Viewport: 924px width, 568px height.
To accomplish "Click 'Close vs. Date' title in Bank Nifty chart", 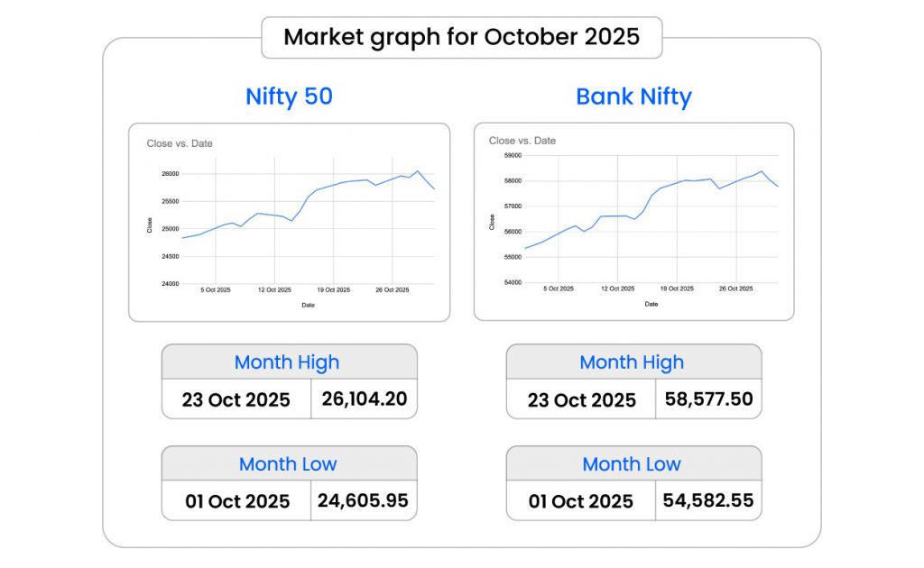I will [522, 141].
